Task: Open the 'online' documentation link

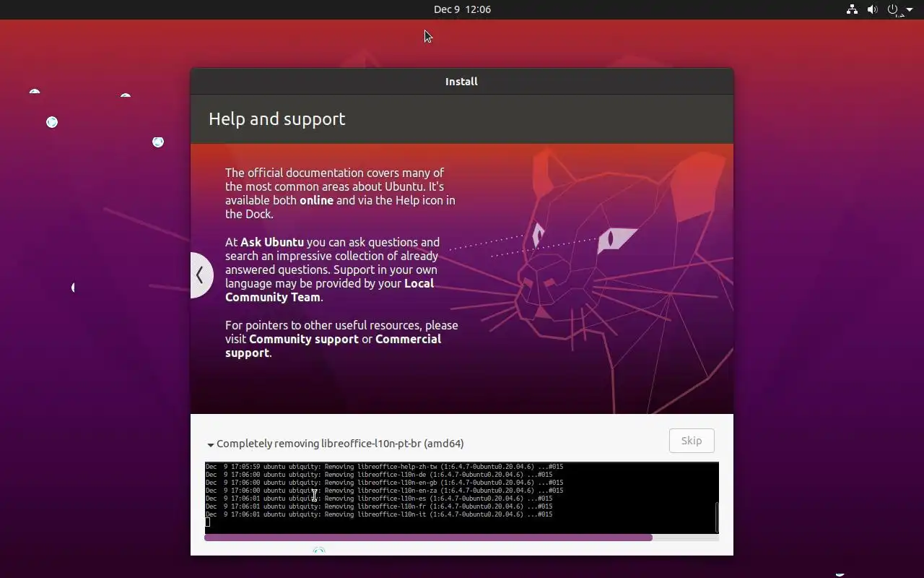Action: tap(316, 200)
